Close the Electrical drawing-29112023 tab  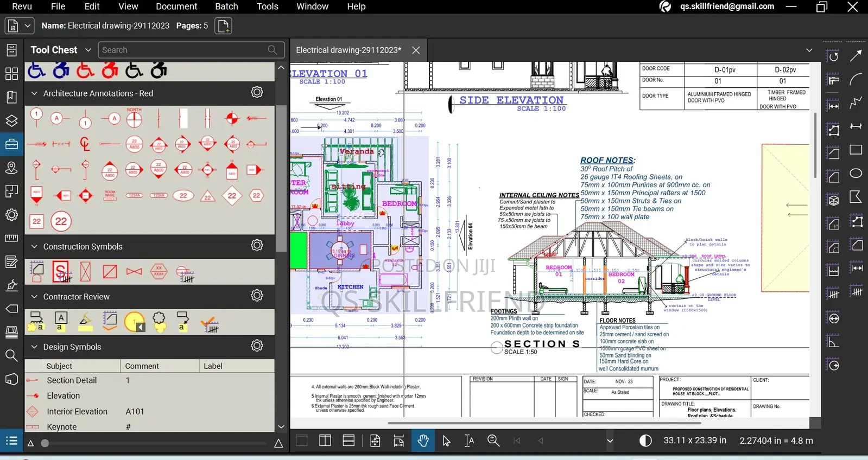click(416, 50)
